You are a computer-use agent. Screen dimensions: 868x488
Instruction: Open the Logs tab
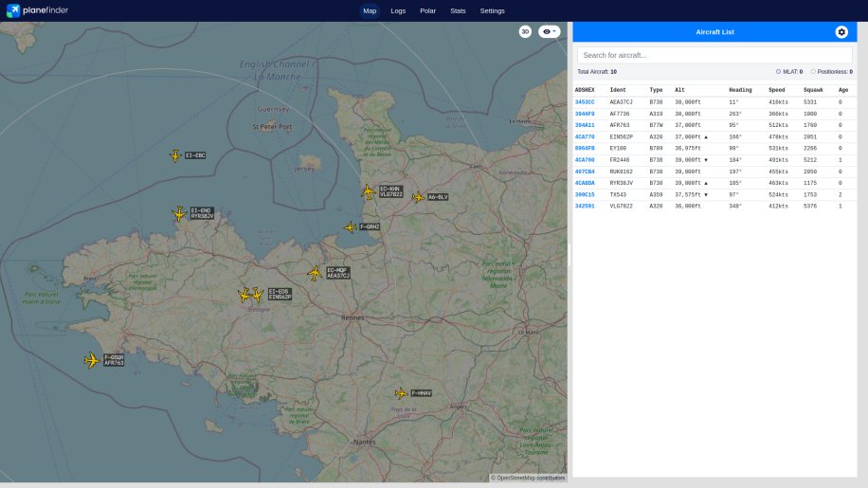(x=398, y=10)
